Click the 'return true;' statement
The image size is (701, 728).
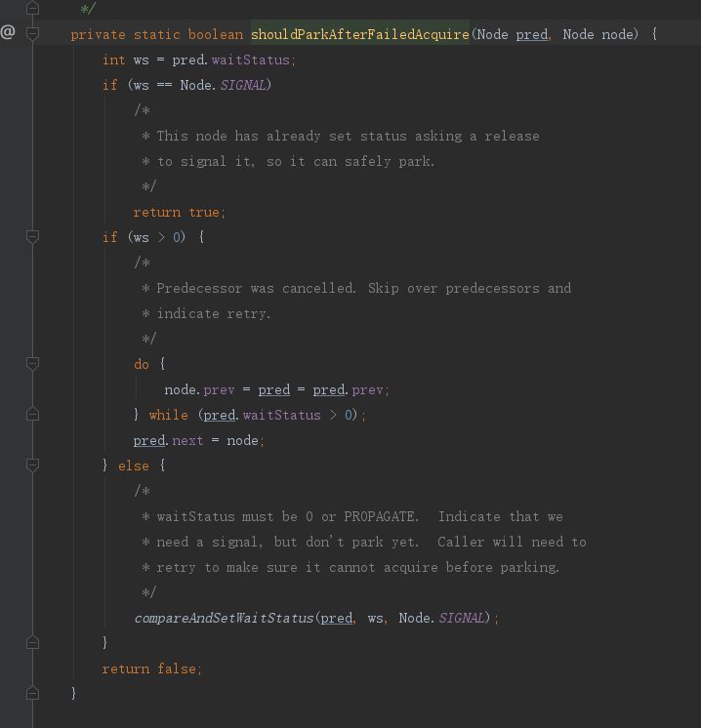coord(180,212)
